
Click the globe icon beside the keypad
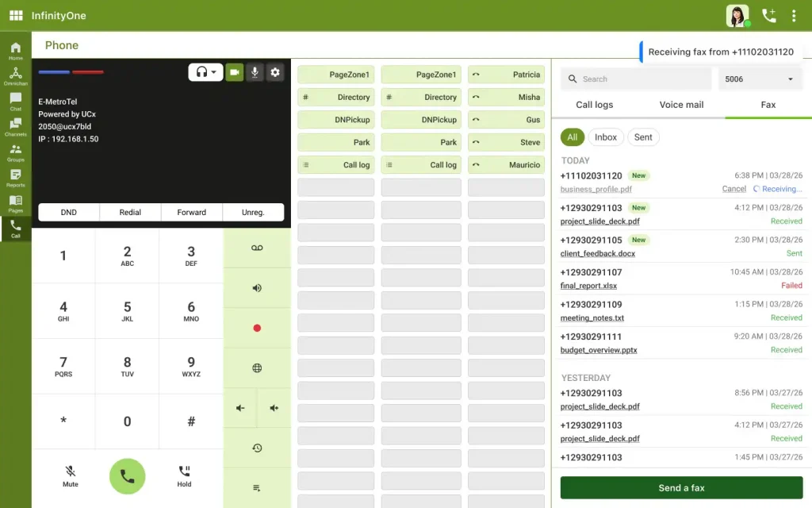[257, 368]
